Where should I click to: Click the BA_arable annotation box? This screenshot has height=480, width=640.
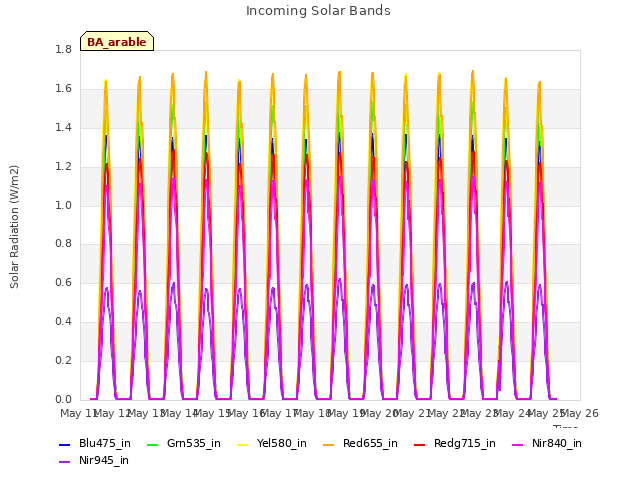point(117,41)
